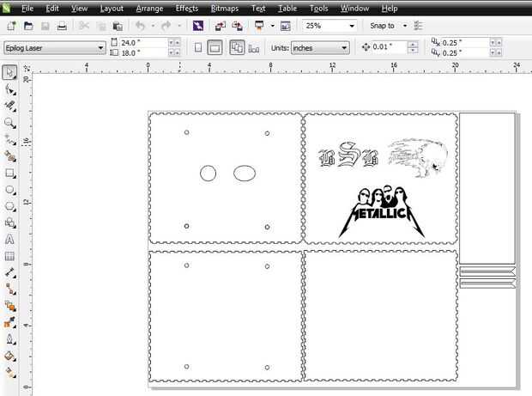The height and width of the screenshot is (396, 532).
Task: Open the 25% zoom level dropdown
Action: click(x=352, y=26)
